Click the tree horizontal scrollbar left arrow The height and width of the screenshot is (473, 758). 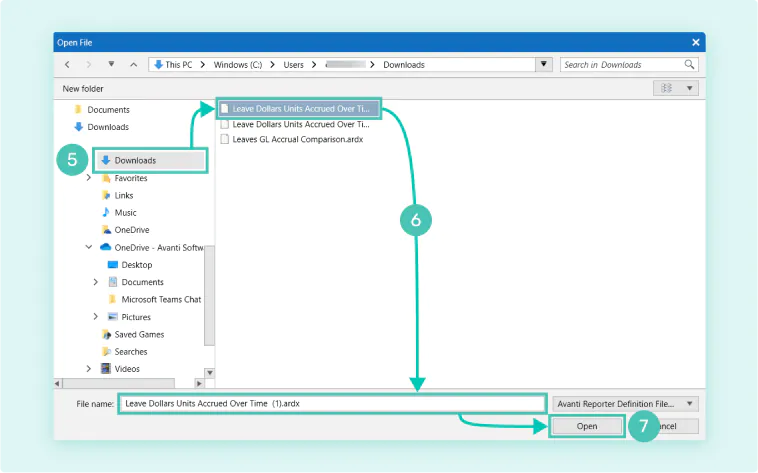[x=58, y=384]
